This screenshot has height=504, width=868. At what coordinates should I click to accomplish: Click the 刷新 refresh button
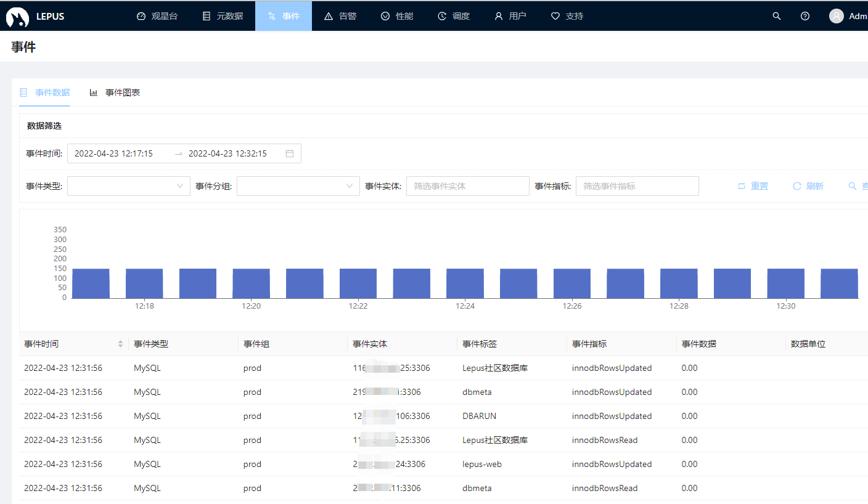tap(808, 186)
